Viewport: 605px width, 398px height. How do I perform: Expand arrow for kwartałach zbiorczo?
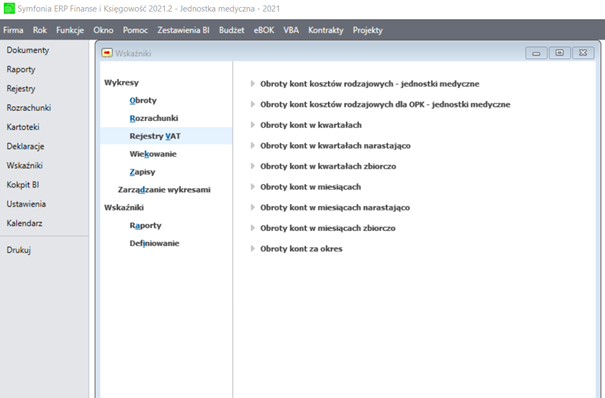[253, 166]
